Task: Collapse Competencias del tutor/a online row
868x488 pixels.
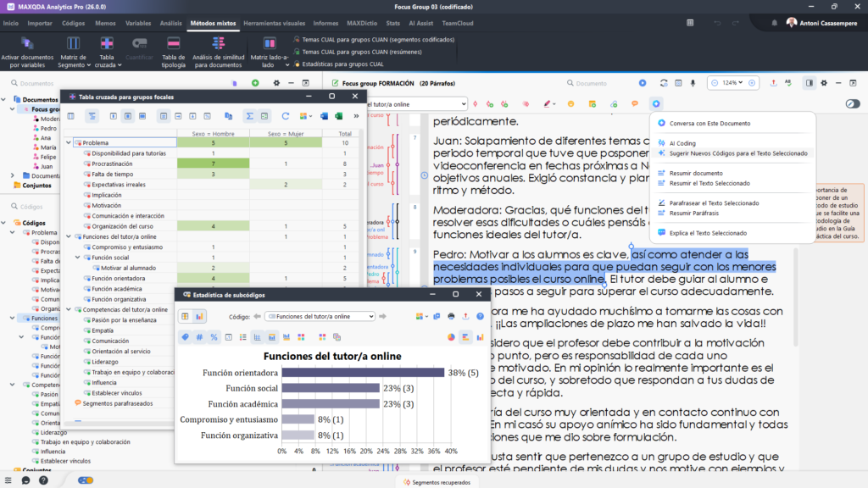Action: 70,310
